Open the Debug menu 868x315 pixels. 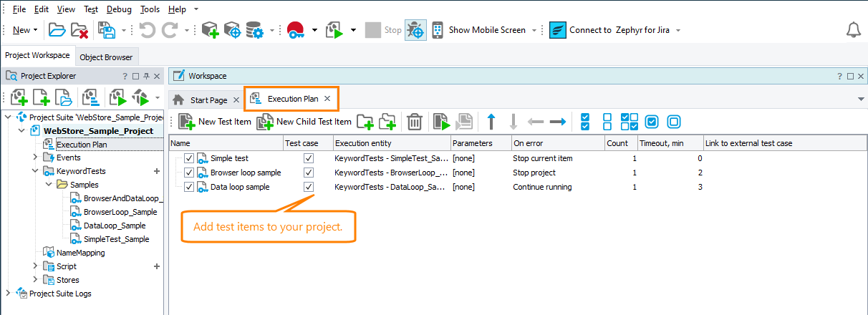pos(119,9)
